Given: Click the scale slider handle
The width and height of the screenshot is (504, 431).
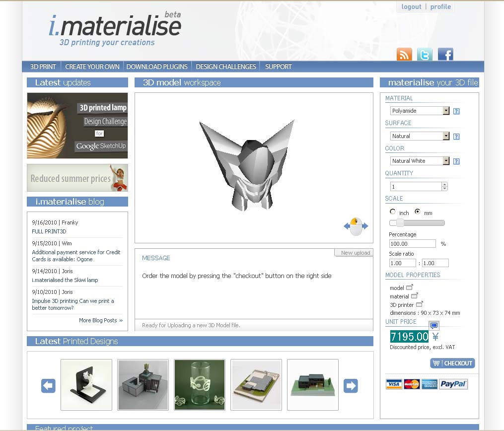Looking at the screenshot, I should (400, 223).
